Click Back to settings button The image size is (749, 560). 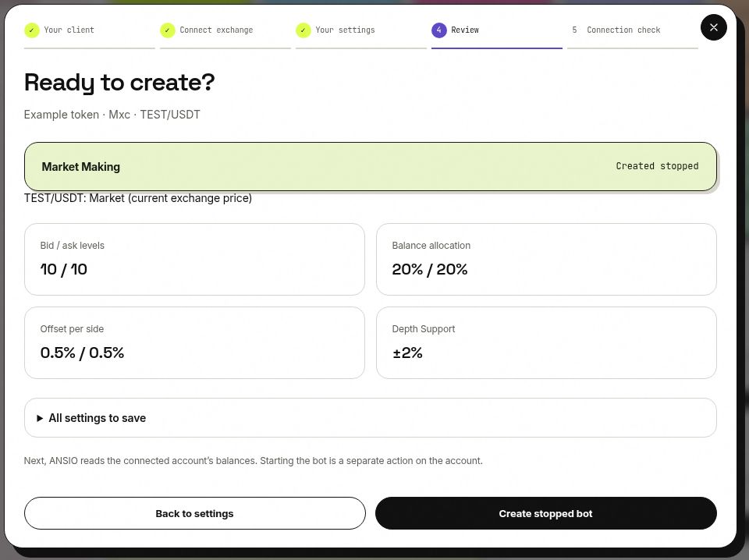click(194, 513)
